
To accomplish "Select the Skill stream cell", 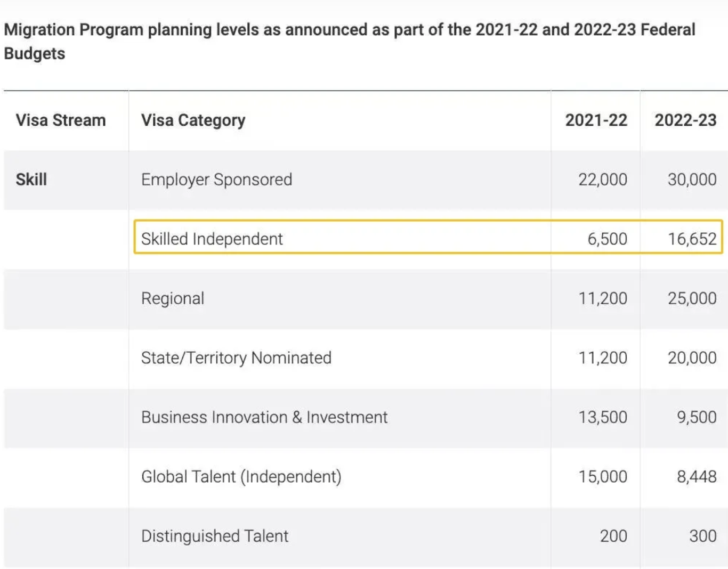I will [x=31, y=180].
